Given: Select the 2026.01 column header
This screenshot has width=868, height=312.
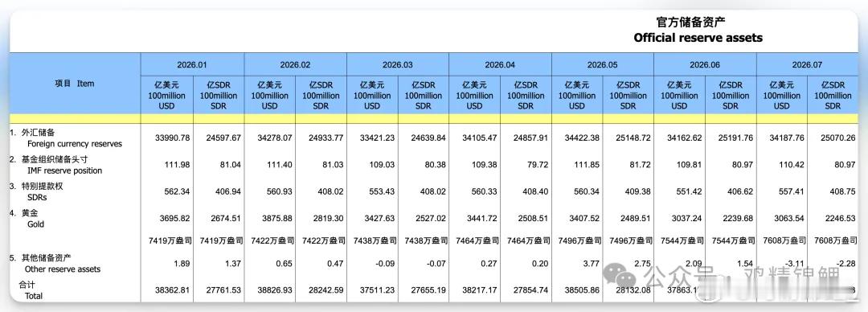Looking at the screenshot, I should [192, 64].
